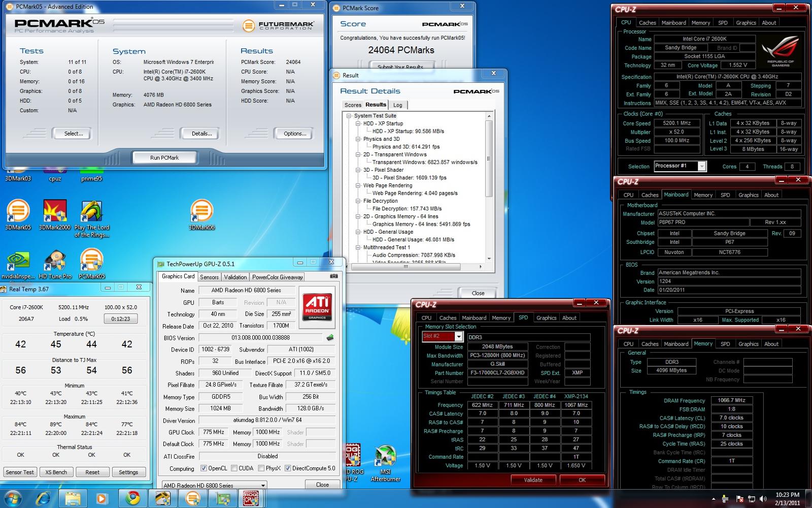Open the Validation tab in GPU-Z
Image resolution: width=812 pixels, height=508 pixels.
point(235,277)
